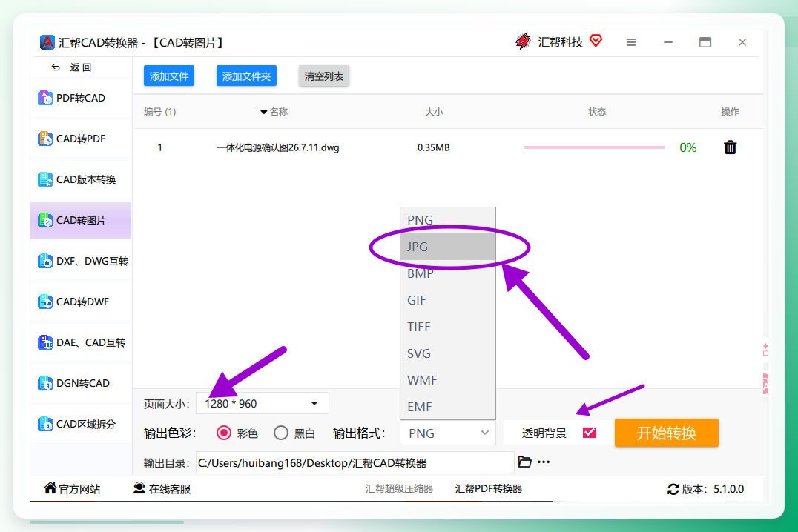Toggle the 透明背景 checkbox
Viewport: 798px width, 532px height.
click(590, 433)
